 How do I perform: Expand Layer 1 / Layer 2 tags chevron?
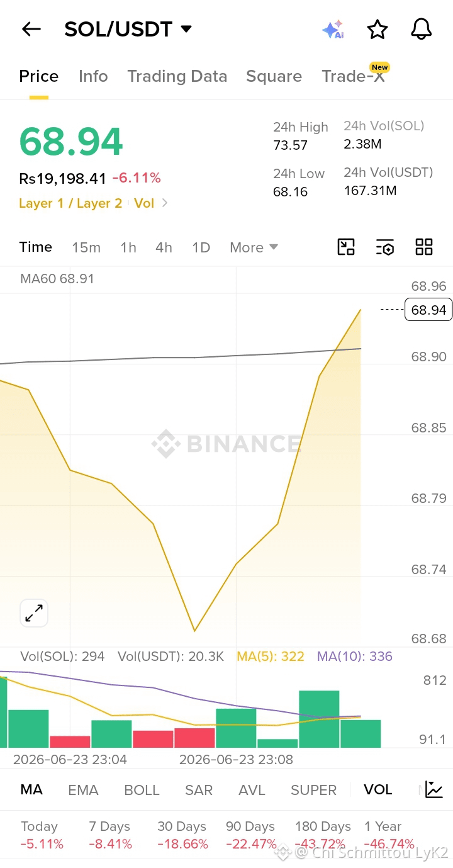(x=165, y=203)
